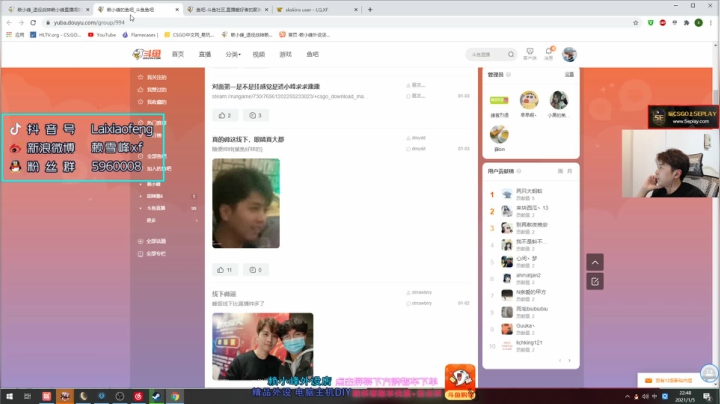Select 游戏 in the Douyu navigation bar
This screenshot has width=720, height=404.
pyautogui.click(x=286, y=54)
